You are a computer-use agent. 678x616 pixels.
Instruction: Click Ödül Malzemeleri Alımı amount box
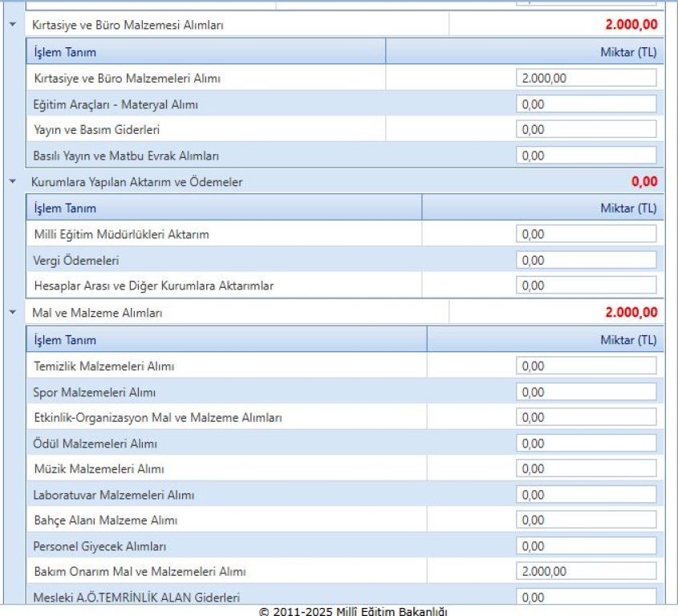(x=586, y=444)
